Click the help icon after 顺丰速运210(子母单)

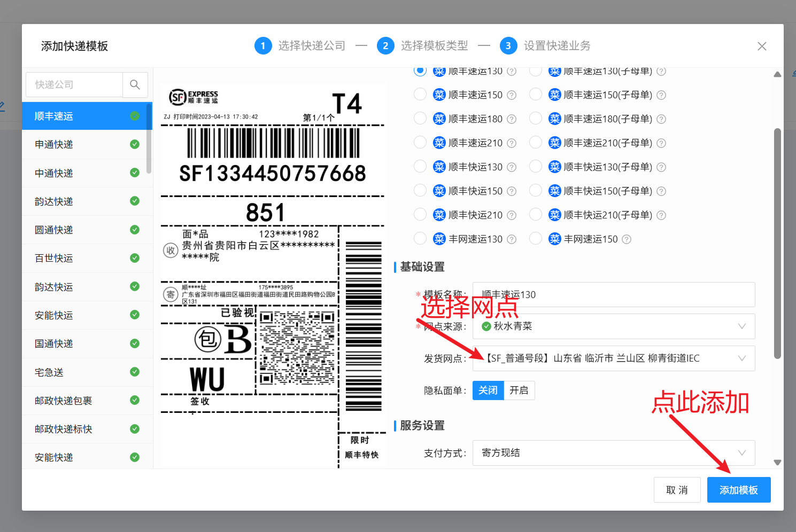click(661, 143)
